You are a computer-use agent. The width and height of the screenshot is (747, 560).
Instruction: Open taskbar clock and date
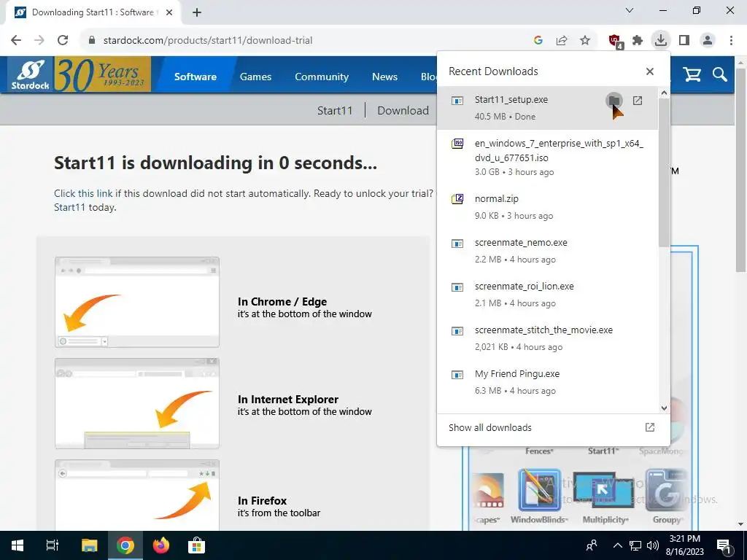pyautogui.click(x=684, y=545)
